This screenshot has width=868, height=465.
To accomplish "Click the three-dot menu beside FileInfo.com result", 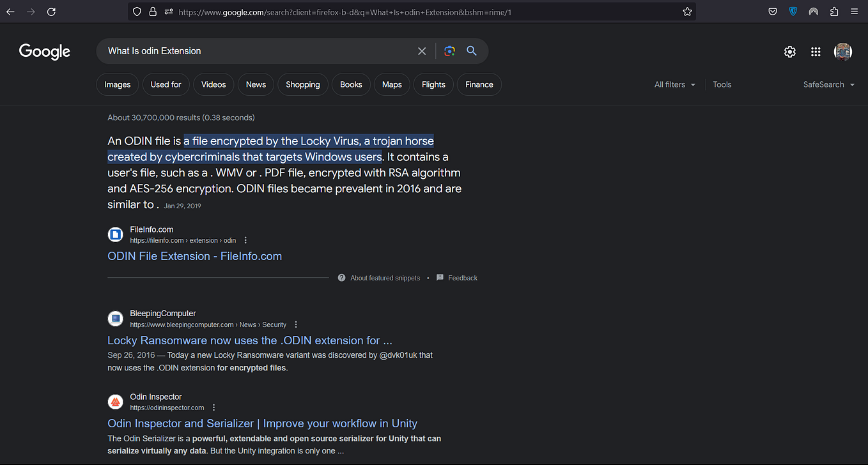I will point(245,240).
